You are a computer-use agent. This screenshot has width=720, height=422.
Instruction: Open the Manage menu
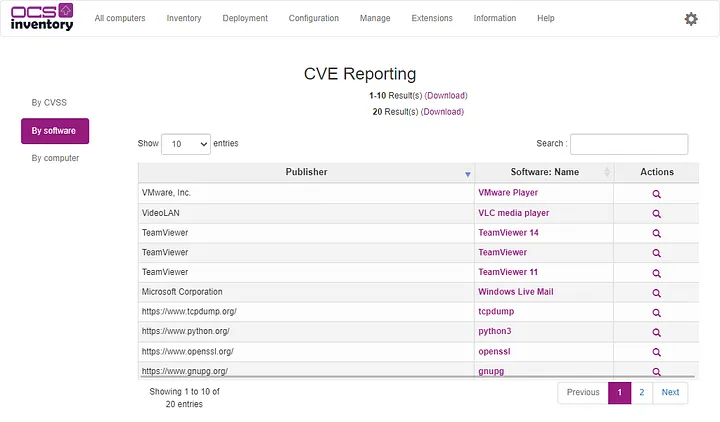(x=375, y=18)
